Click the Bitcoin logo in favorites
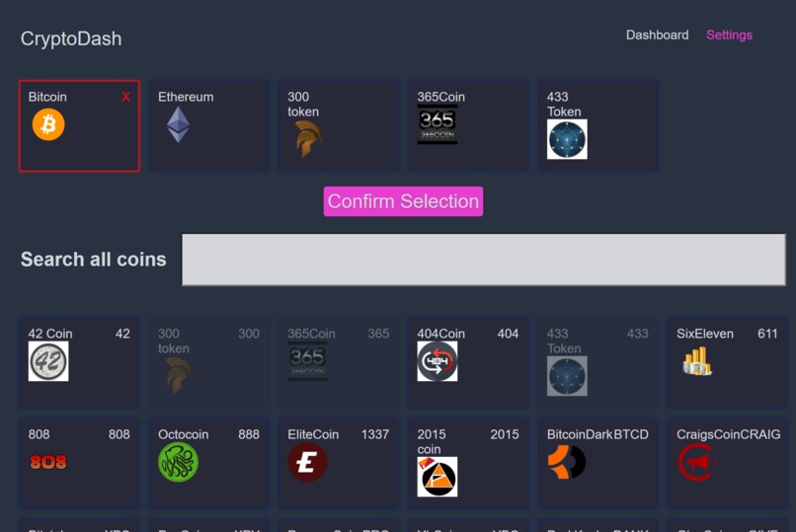Screen dimensions: 796x532 pyautogui.click(x=48, y=124)
